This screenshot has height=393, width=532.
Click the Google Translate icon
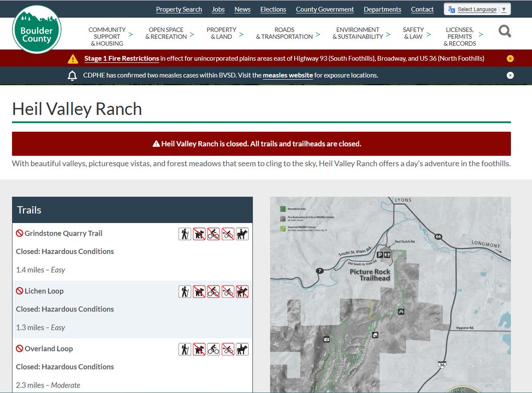pyautogui.click(x=452, y=9)
